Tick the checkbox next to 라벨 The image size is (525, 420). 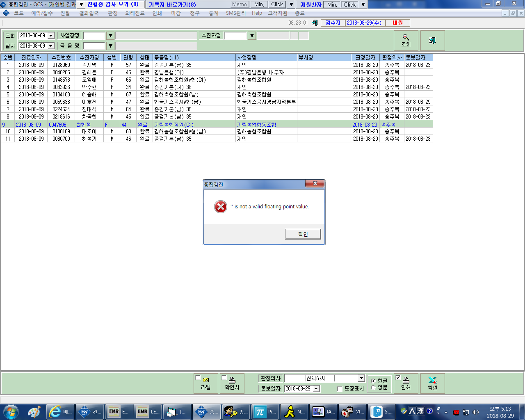198,378
